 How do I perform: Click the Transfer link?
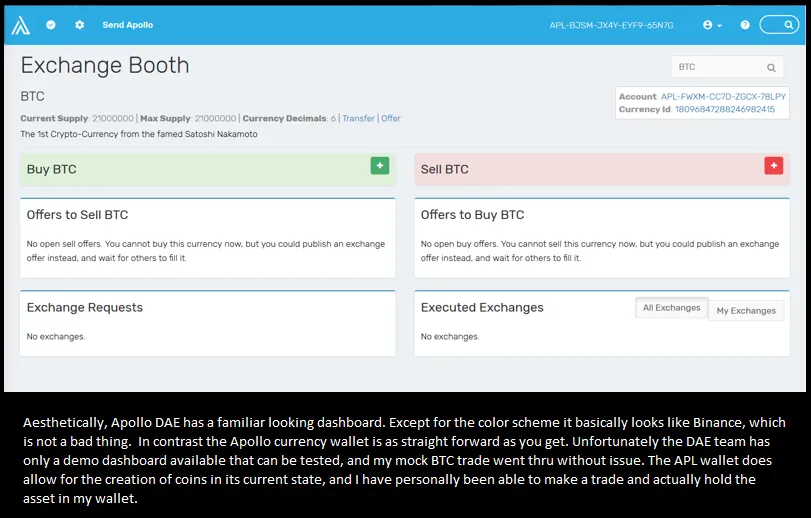coord(358,118)
